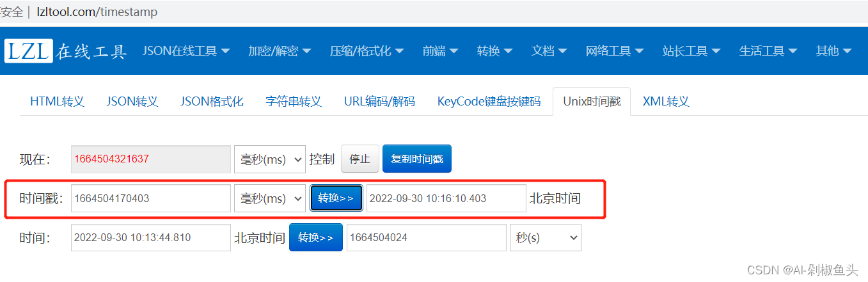Go to the 字符串转义 tab
This screenshot has height=282, width=868.
click(294, 102)
